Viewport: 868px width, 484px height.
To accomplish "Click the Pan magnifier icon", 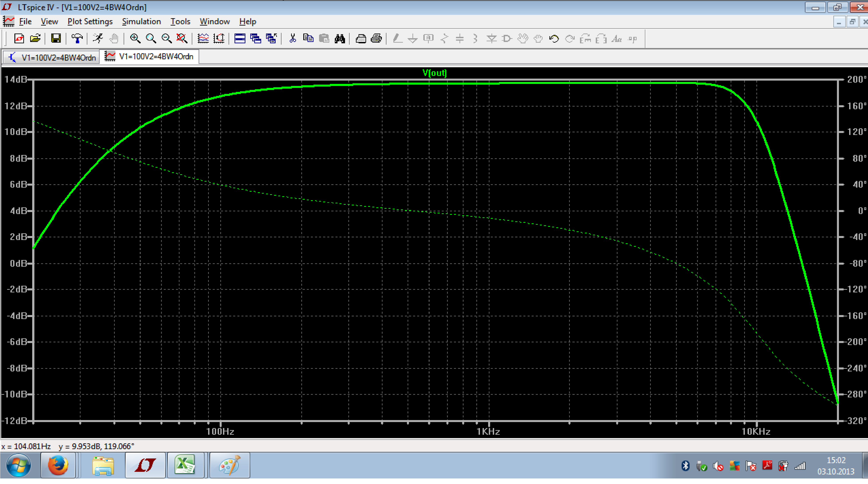I will point(151,38).
